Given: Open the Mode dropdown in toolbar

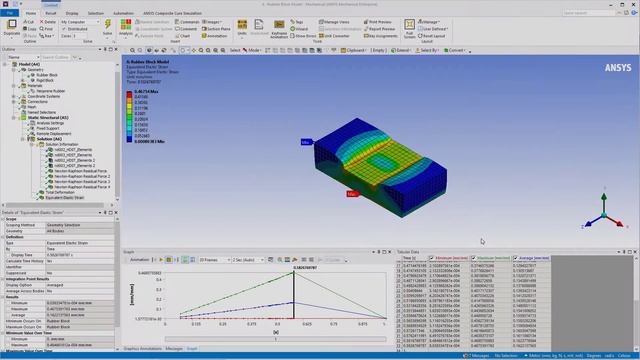Looking at the screenshot, I should tap(252, 50).
